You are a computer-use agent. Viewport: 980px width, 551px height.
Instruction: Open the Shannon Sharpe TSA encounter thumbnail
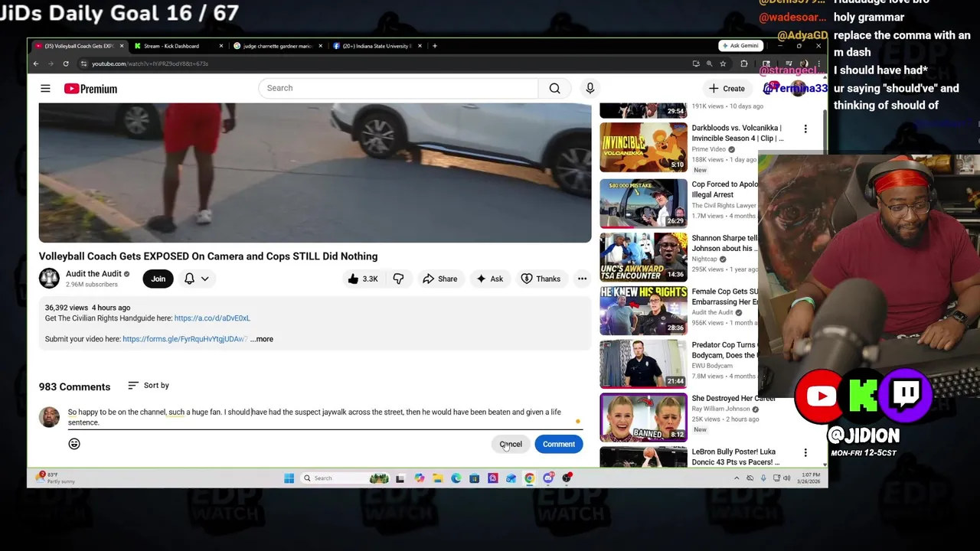[x=643, y=257]
